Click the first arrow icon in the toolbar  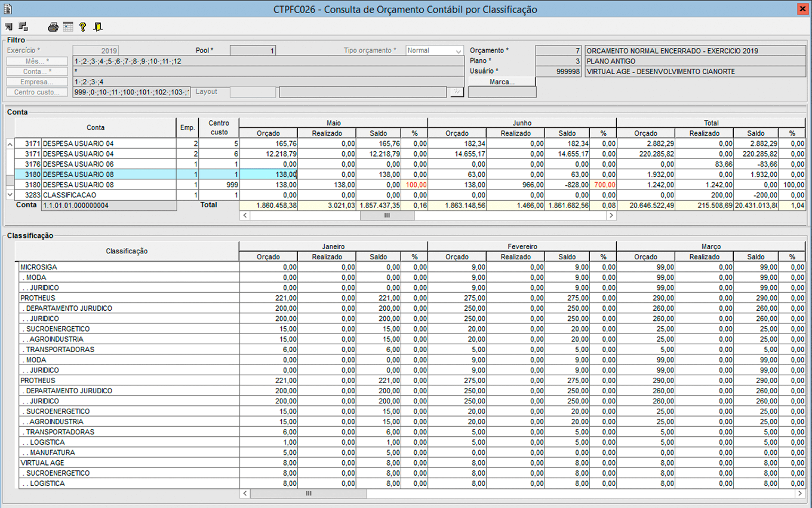(x=8, y=27)
